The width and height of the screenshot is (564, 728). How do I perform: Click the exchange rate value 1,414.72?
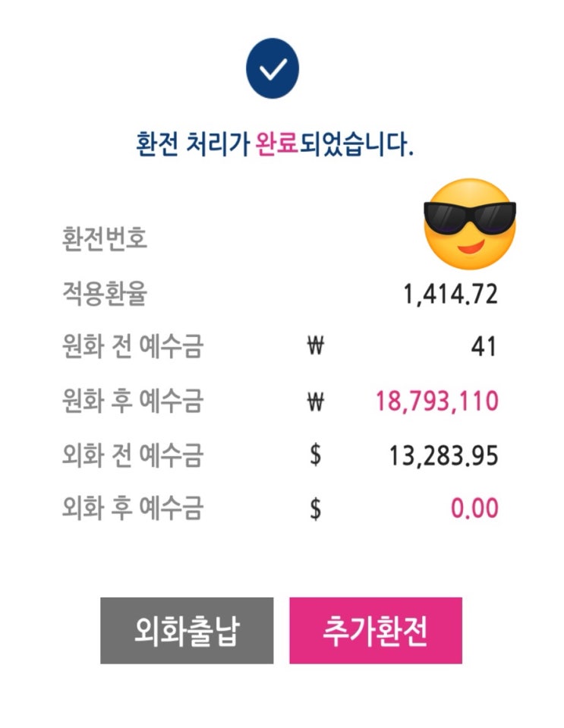pyautogui.click(x=451, y=293)
